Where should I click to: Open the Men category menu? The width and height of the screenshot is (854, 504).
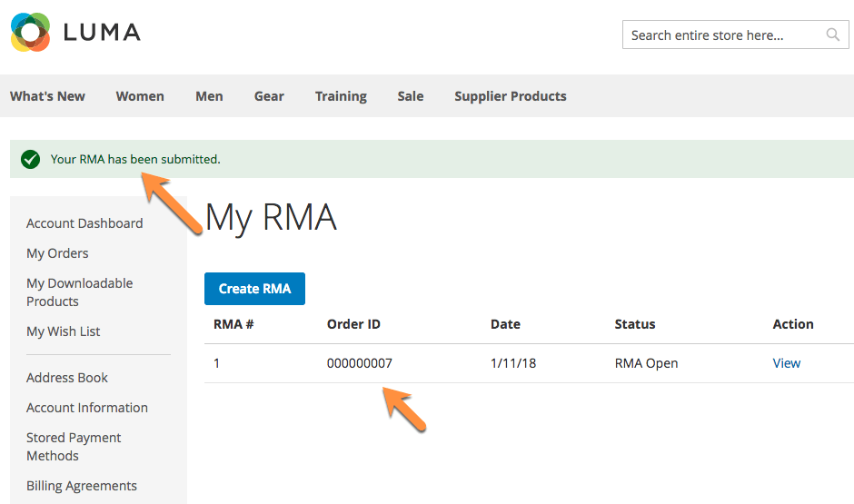point(209,96)
